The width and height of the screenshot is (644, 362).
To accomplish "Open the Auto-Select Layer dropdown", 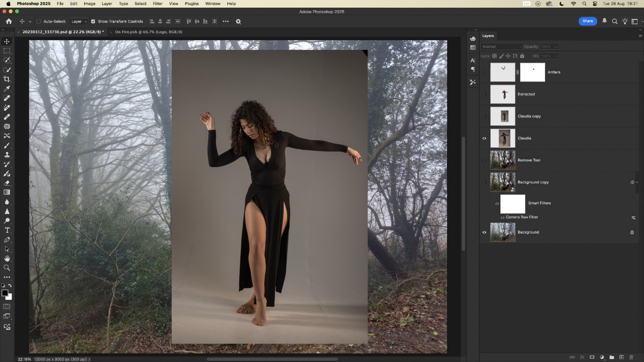I will 79,21.
